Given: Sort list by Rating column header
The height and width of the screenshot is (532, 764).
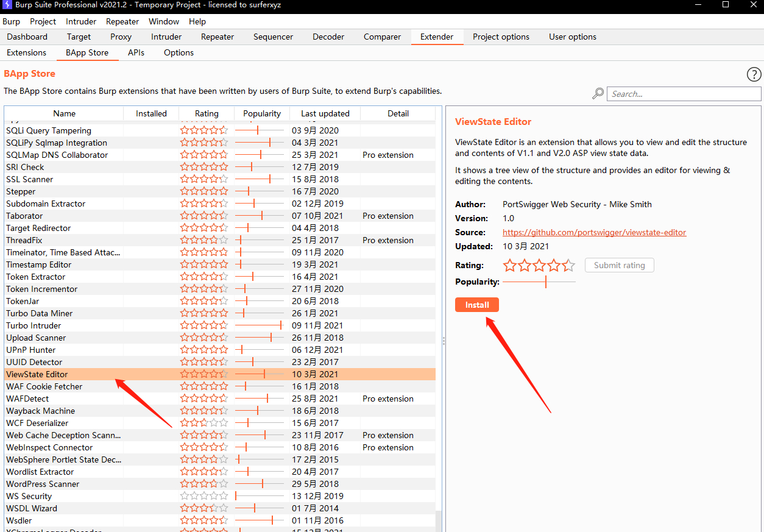Looking at the screenshot, I should click(207, 113).
